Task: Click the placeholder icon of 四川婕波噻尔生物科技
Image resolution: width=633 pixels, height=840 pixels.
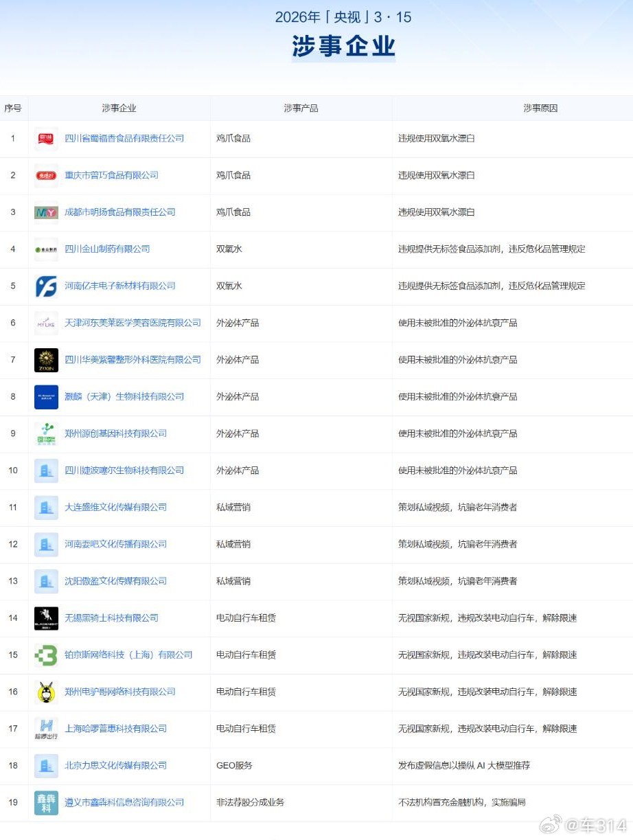Action: click(x=46, y=470)
